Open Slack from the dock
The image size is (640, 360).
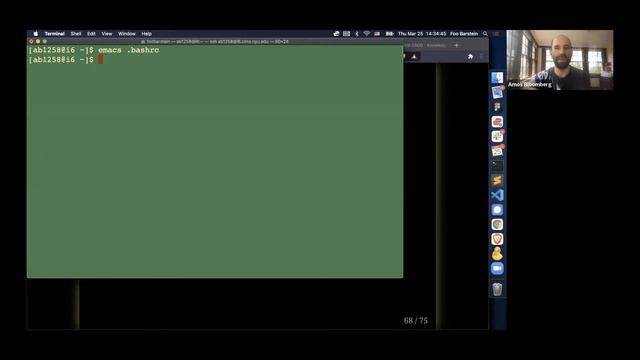coord(497,136)
